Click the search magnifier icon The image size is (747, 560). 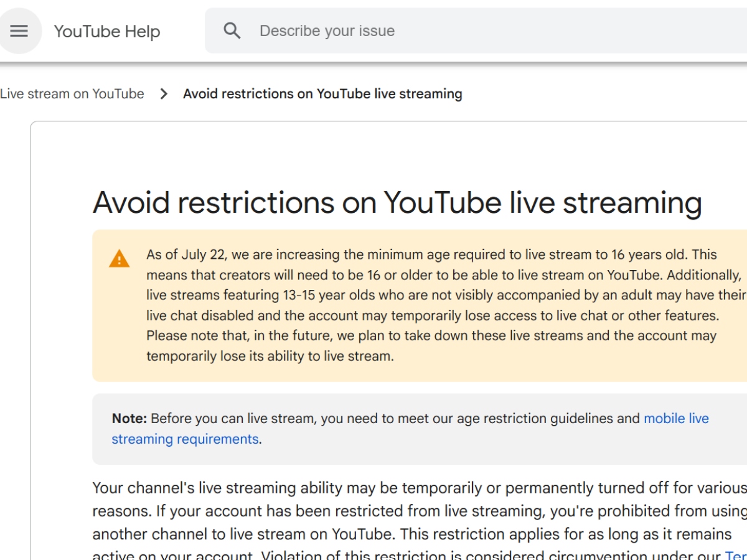[x=232, y=31]
